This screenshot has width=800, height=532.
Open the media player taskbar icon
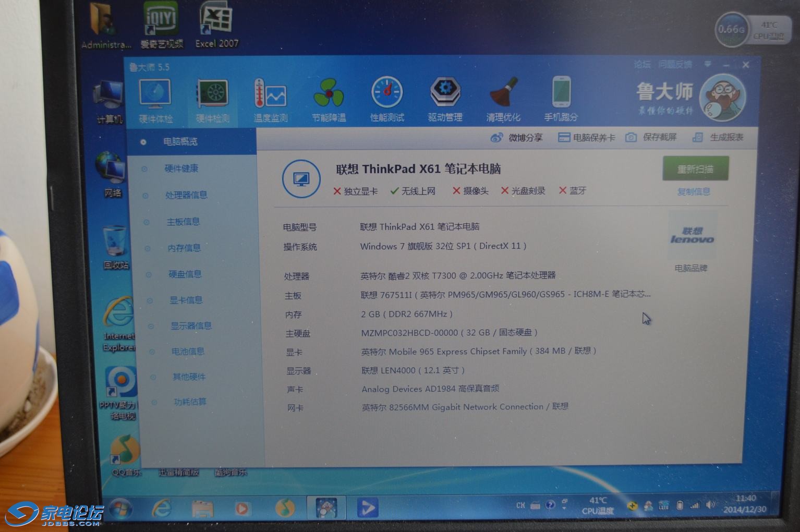pyautogui.click(x=242, y=508)
